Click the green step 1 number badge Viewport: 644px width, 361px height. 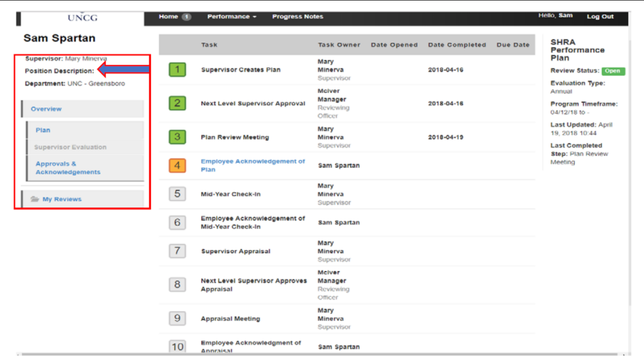(177, 70)
